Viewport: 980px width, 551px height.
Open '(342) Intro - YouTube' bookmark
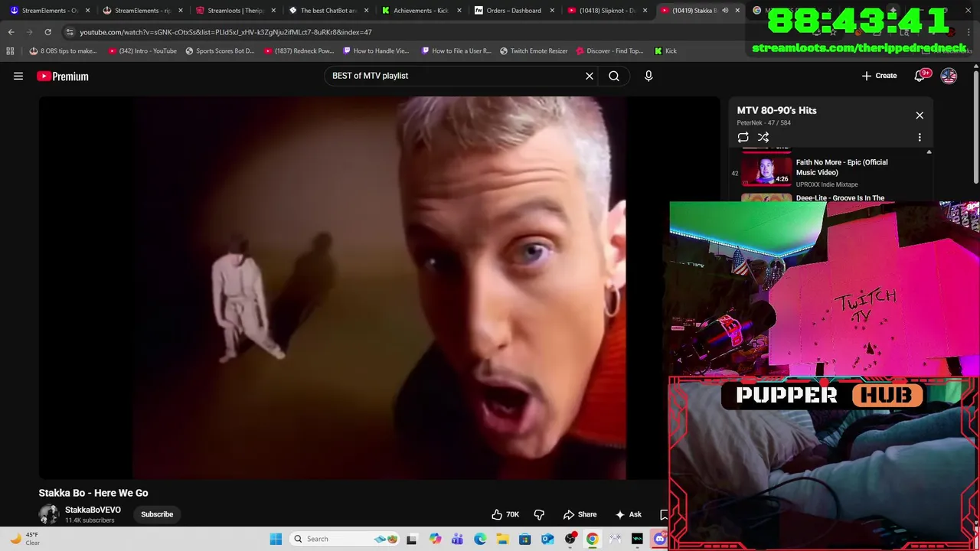142,51
